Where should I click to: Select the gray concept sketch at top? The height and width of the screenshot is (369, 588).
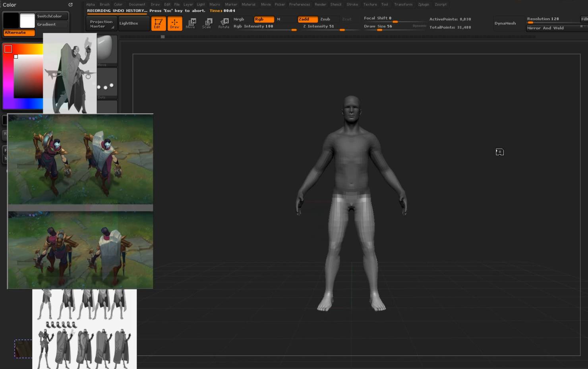(x=70, y=73)
